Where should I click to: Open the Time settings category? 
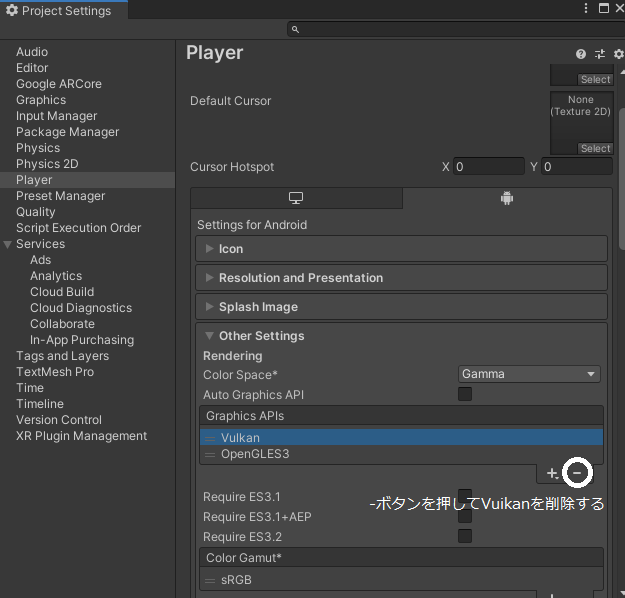(30, 388)
